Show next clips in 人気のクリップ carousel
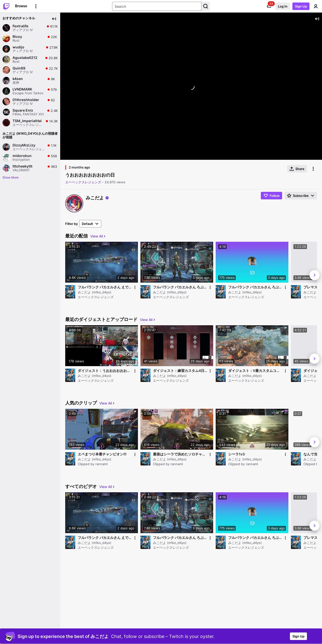The width and height of the screenshot is (322, 644). click(x=314, y=442)
